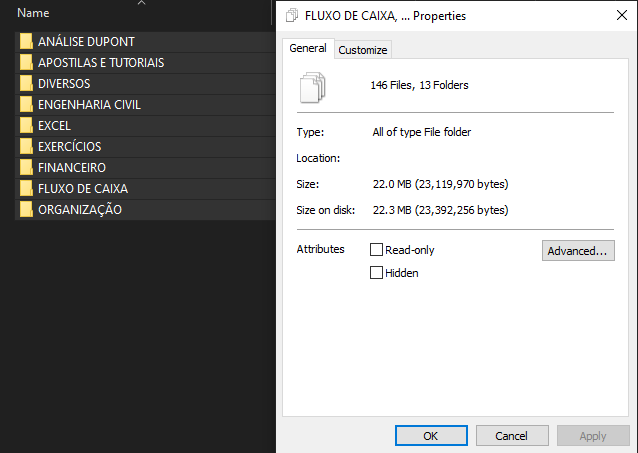Switch to the Customize tab
The width and height of the screenshot is (638, 453).
click(363, 50)
